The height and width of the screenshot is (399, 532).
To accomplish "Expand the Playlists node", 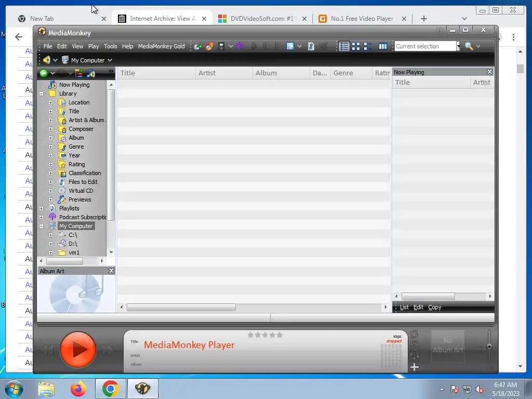I will [42, 208].
